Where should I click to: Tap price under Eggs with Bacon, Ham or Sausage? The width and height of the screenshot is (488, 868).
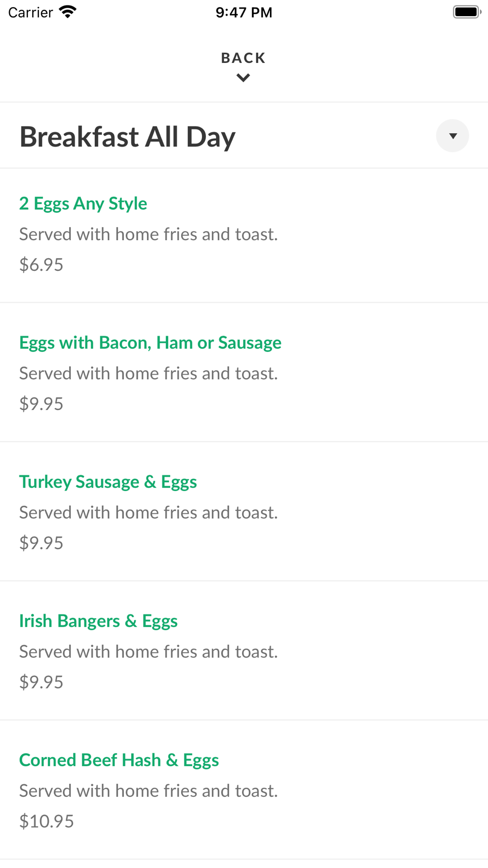tap(41, 404)
